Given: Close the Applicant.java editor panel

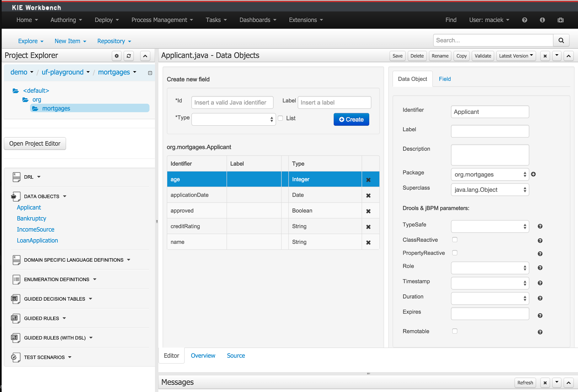Looking at the screenshot, I should (x=545, y=56).
